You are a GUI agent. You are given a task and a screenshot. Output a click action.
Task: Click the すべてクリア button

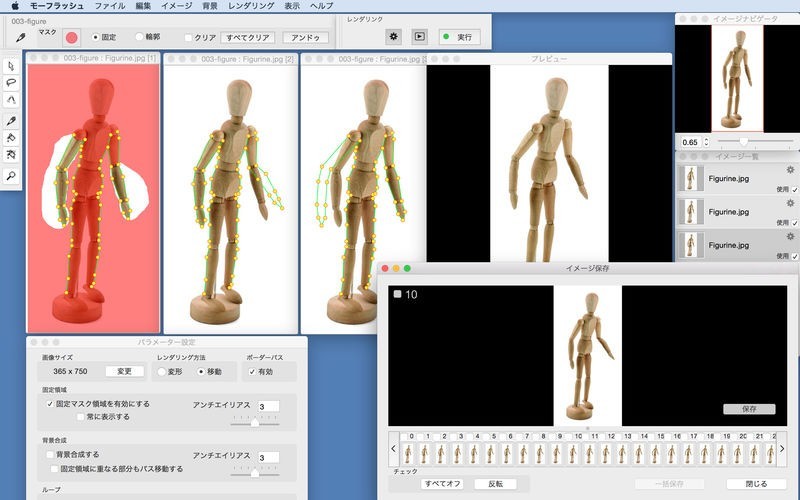tap(247, 37)
